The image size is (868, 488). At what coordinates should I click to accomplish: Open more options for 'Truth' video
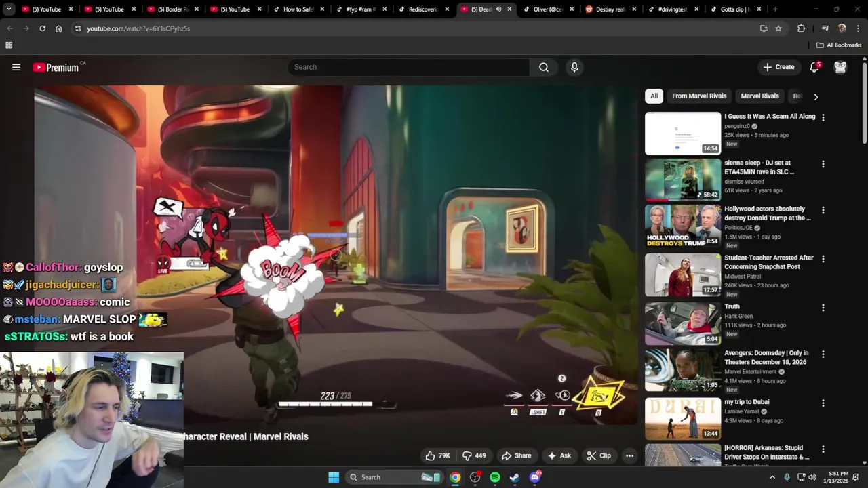click(823, 308)
